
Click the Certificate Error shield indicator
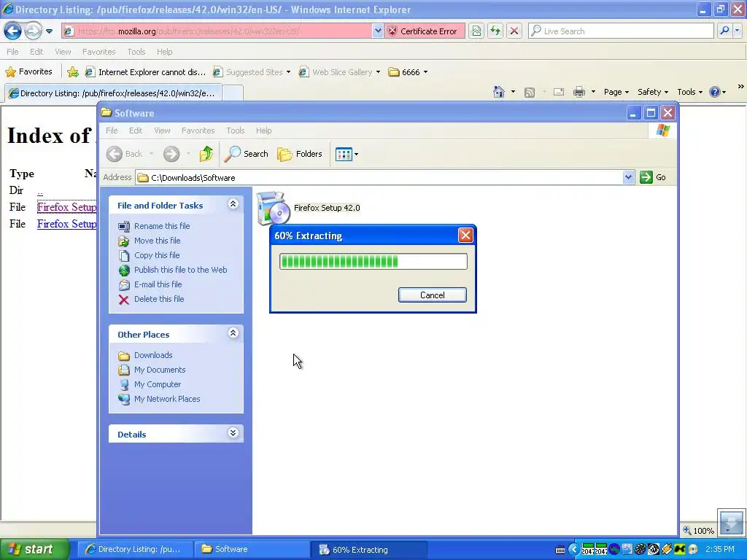(x=424, y=31)
